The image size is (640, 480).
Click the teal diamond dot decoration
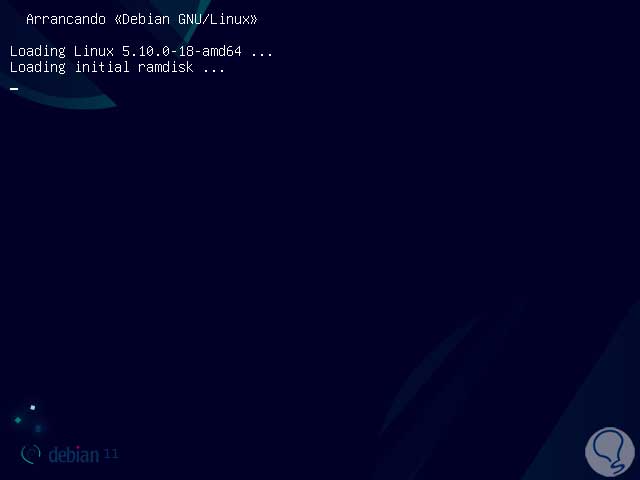[18, 420]
